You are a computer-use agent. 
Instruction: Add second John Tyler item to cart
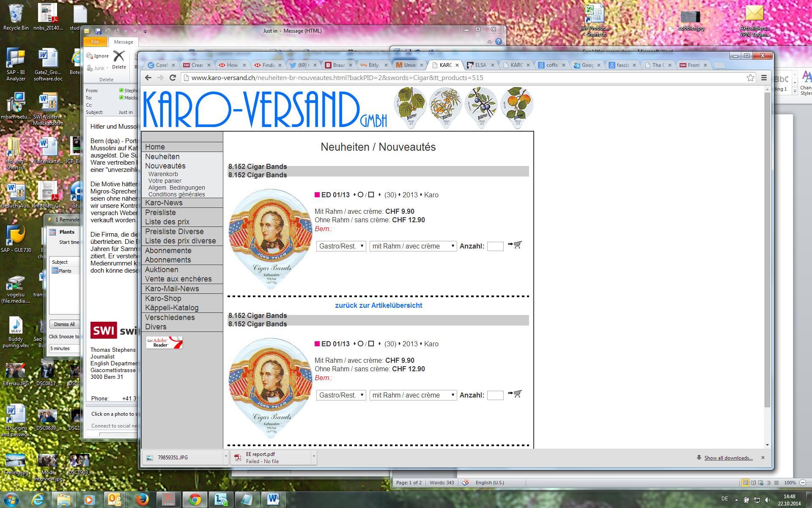tap(515, 394)
